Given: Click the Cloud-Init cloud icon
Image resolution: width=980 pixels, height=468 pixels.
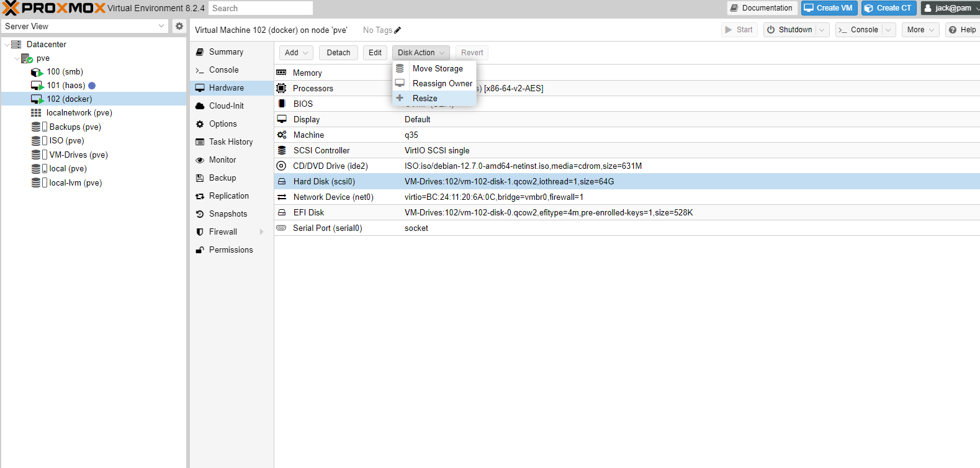Looking at the screenshot, I should [200, 106].
